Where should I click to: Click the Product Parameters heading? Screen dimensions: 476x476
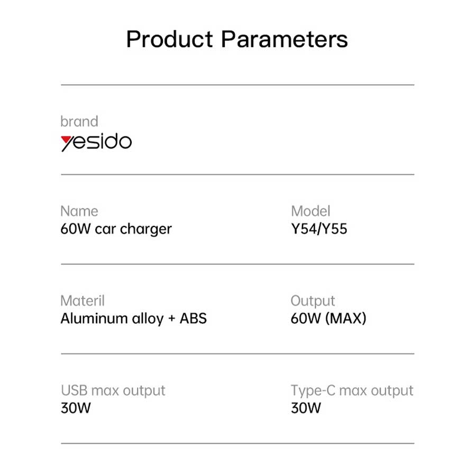coord(237,39)
